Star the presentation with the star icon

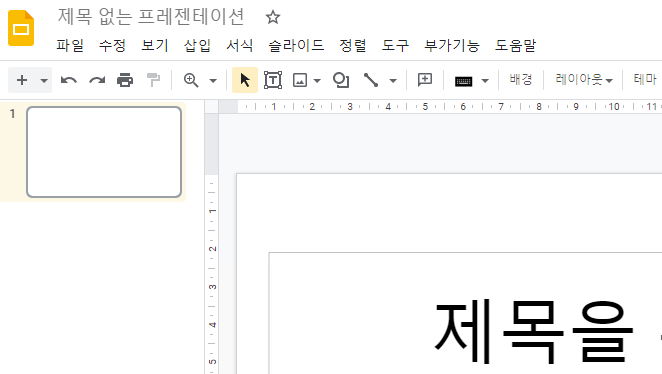point(273,17)
